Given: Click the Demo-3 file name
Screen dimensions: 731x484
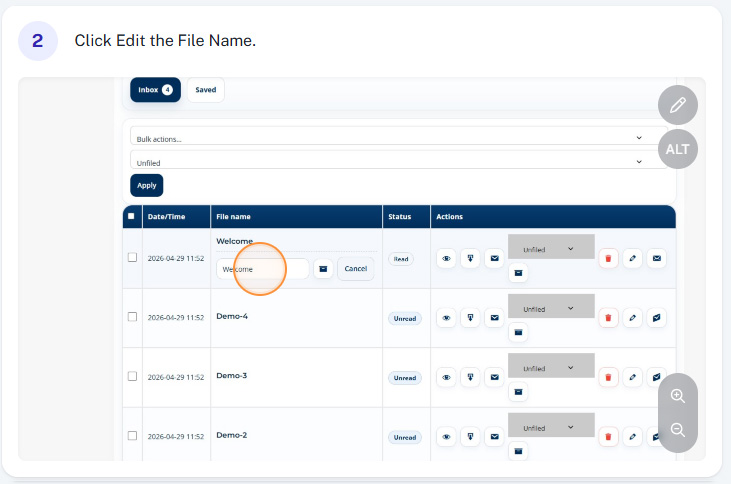Looking at the screenshot, I should 232,375.
